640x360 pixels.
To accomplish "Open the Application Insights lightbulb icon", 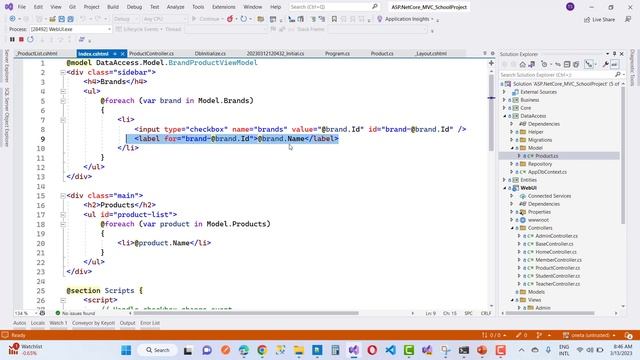I will [x=380, y=19].
